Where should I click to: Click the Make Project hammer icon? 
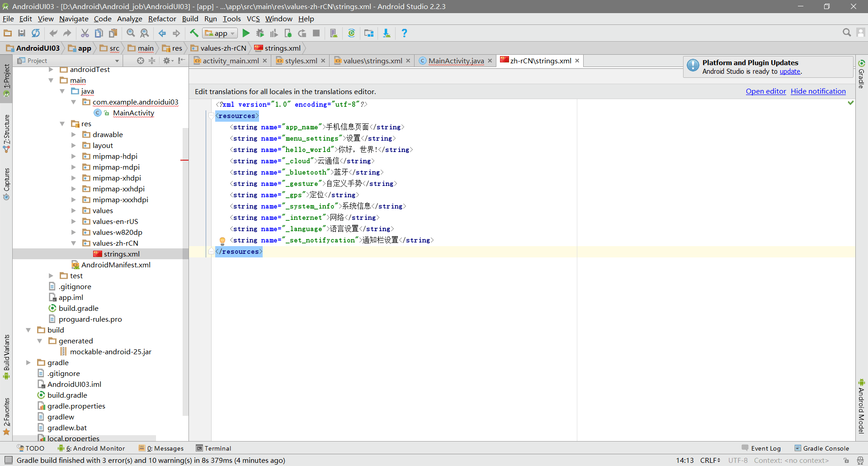[194, 33]
